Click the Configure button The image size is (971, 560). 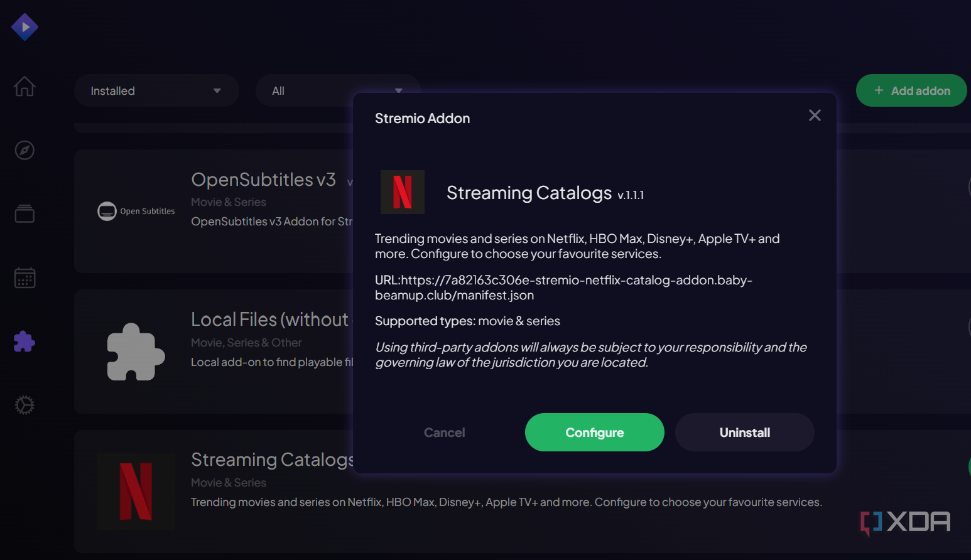595,433
